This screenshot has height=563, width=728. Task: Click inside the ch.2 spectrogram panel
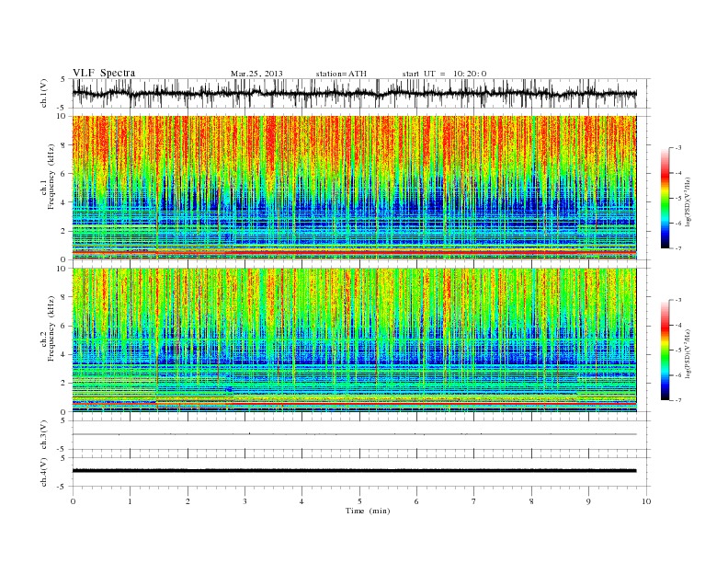coord(354,339)
